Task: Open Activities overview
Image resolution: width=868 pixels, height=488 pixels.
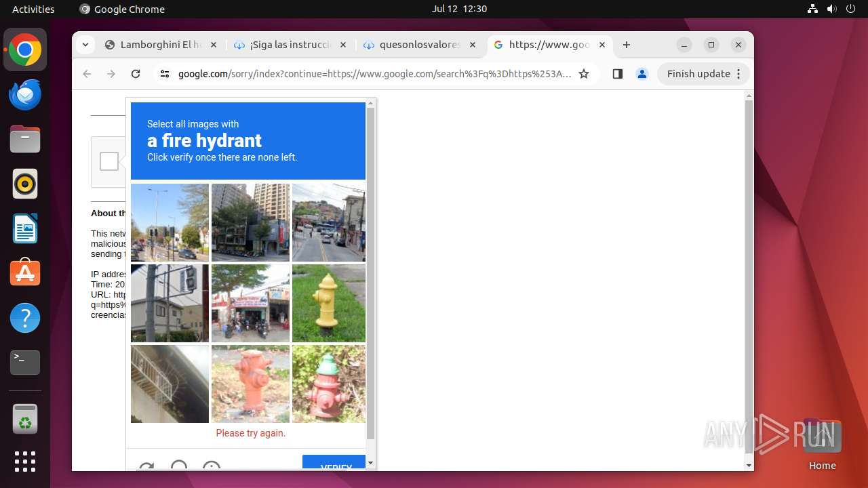Action: coord(33,9)
